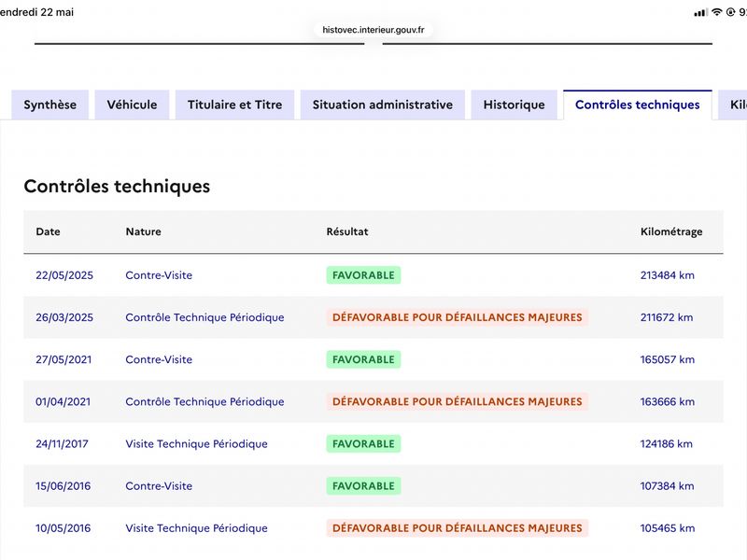Tap the Wi-Fi status icon
Image resolution: width=747 pixels, height=560 pixels.
tap(717, 12)
